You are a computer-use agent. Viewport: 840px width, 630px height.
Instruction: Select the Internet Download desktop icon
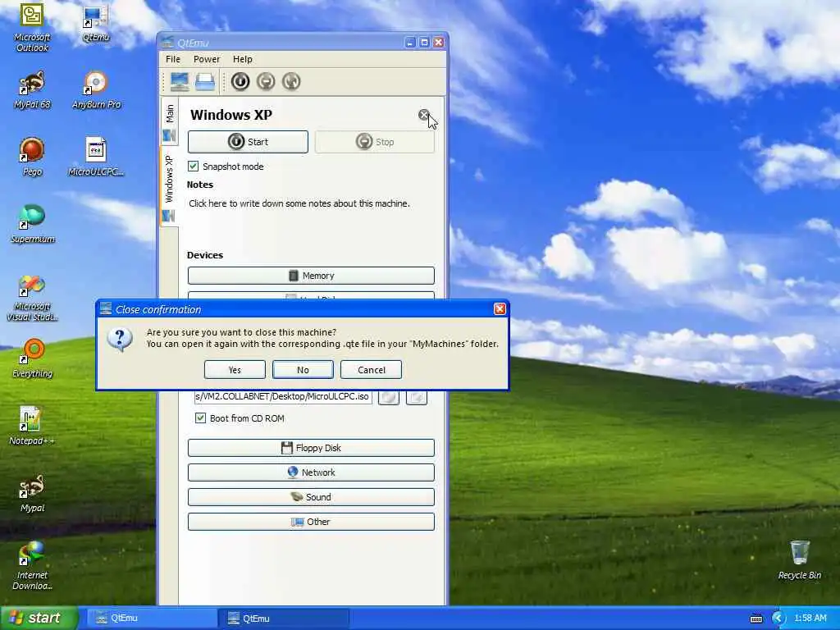32,566
